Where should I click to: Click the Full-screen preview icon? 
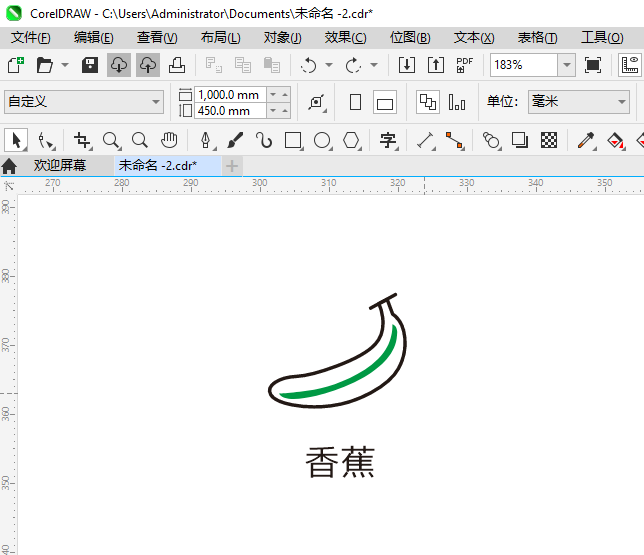click(593, 65)
